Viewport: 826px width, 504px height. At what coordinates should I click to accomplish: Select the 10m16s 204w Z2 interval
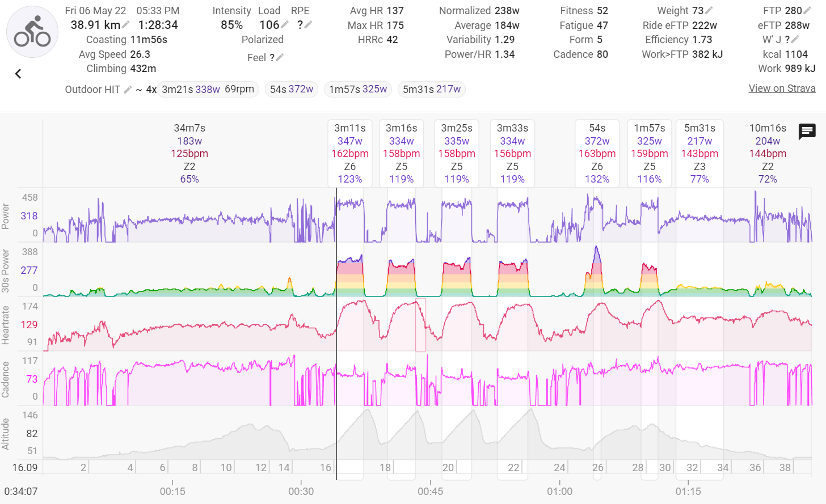pos(768,153)
